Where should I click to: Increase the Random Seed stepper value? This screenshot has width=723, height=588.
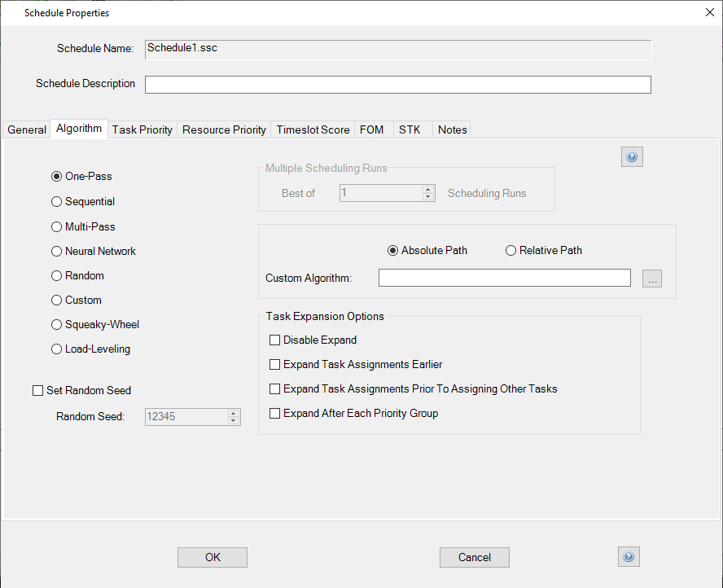(234, 413)
